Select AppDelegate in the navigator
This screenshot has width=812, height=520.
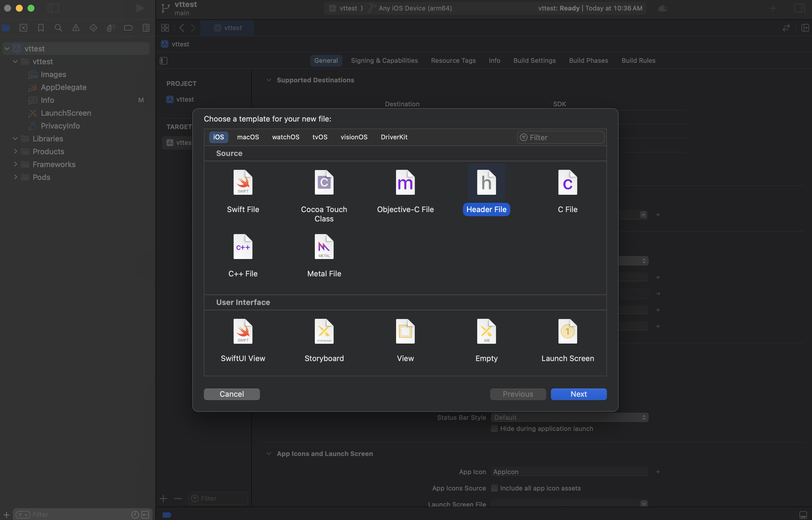[x=63, y=87]
